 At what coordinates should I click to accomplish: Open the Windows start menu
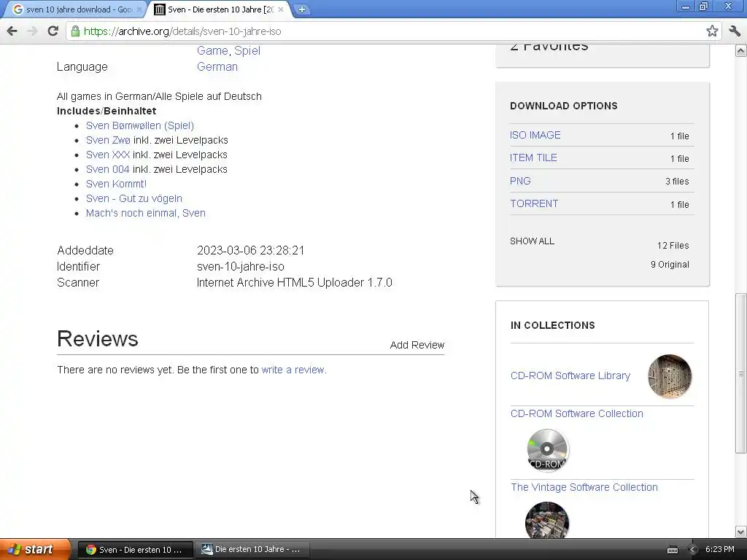(x=35, y=549)
